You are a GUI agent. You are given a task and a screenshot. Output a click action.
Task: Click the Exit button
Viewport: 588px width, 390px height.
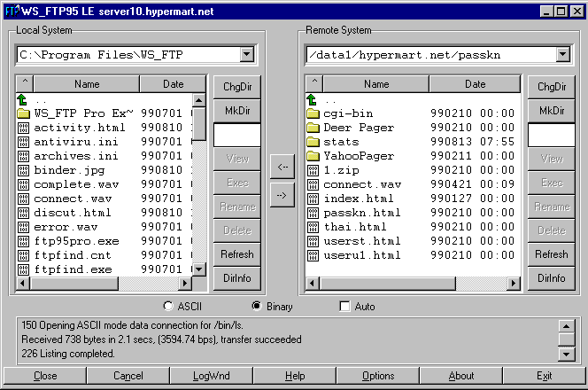point(544,376)
